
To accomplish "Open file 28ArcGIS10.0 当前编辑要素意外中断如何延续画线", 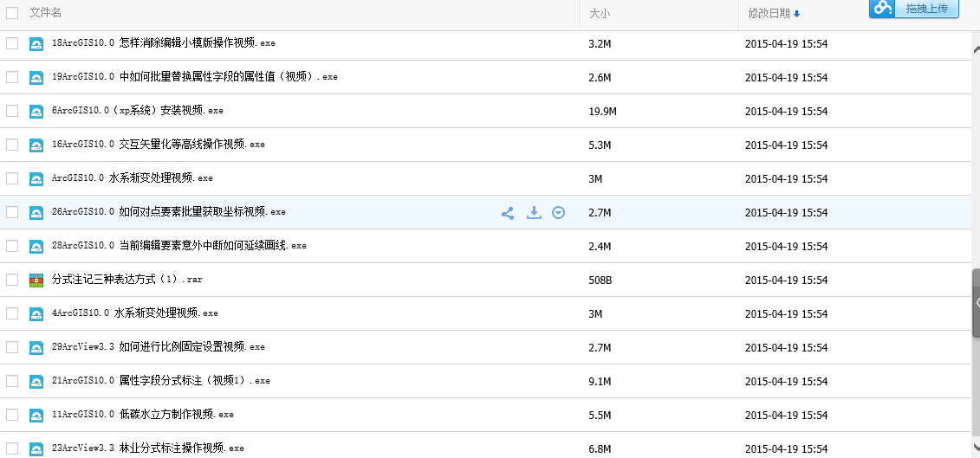I will pyautogui.click(x=179, y=246).
